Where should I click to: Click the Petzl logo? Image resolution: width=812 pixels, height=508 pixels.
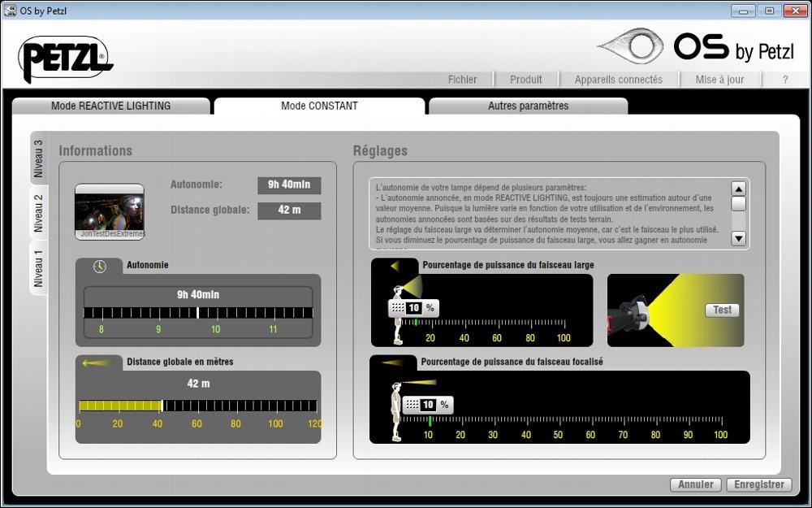[x=65, y=59]
